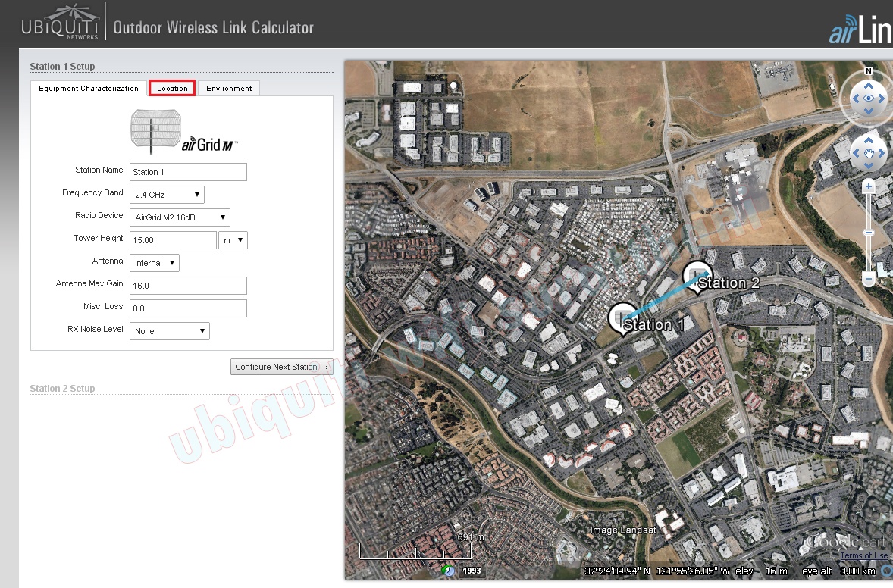893x588 pixels.
Task: Pan map right with move joystick arrow
Action: 882,153
